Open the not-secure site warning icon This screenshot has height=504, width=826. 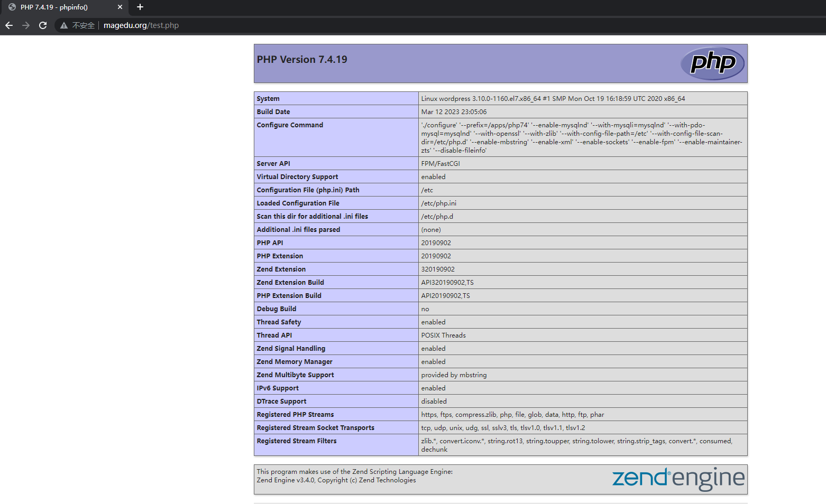[x=64, y=25]
